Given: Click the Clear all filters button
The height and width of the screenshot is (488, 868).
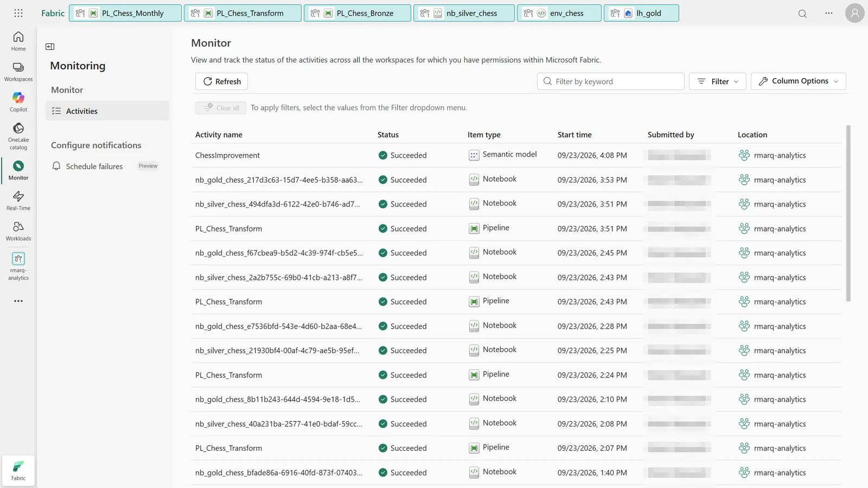Looking at the screenshot, I should [221, 108].
